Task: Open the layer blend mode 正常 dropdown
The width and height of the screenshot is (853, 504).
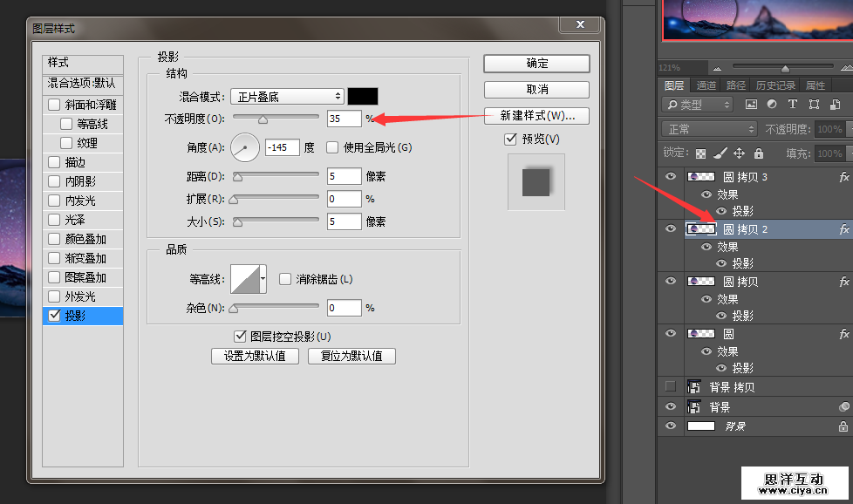Action: pos(710,129)
